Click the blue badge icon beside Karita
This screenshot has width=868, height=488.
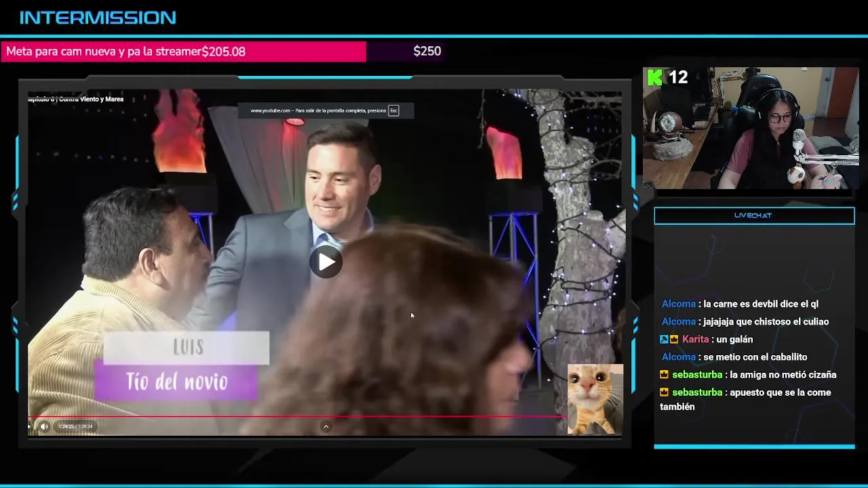click(664, 339)
